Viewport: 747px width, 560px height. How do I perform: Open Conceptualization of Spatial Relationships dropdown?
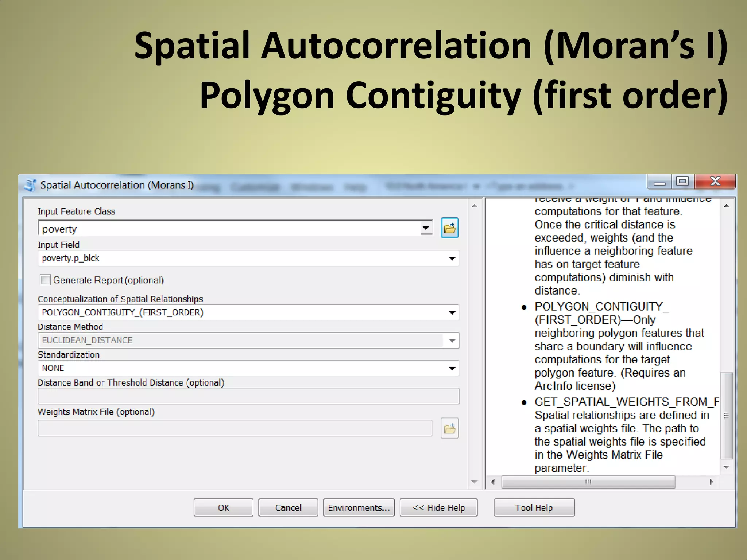[452, 313]
